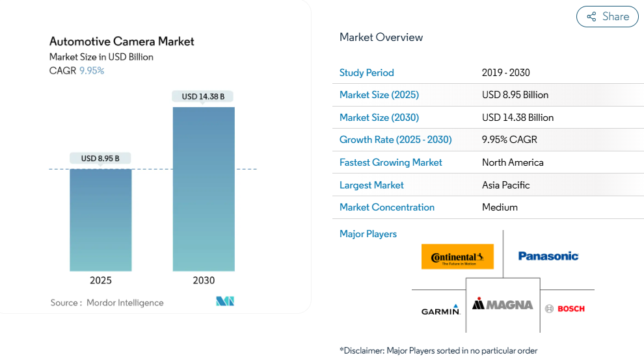Select the Market Size (2030) label

(379, 118)
